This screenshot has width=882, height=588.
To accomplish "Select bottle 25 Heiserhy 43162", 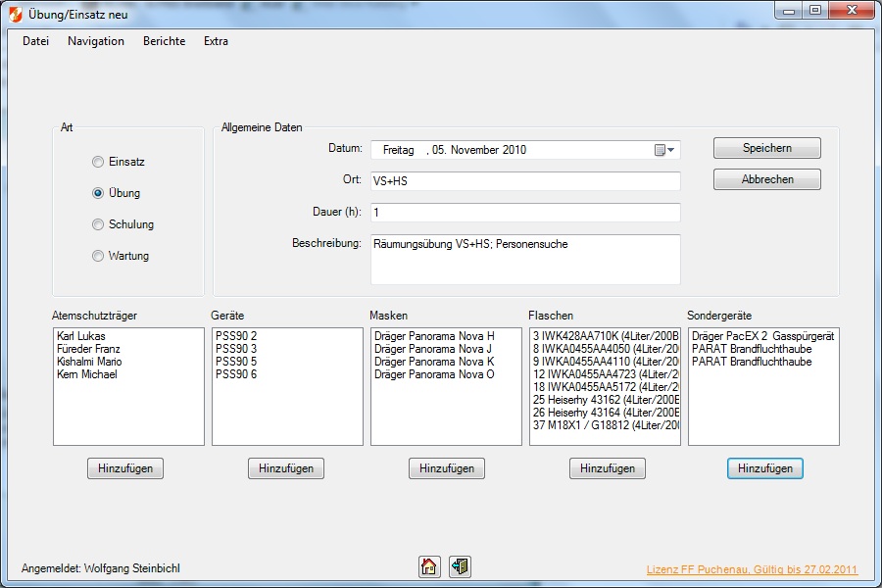I will pos(606,400).
